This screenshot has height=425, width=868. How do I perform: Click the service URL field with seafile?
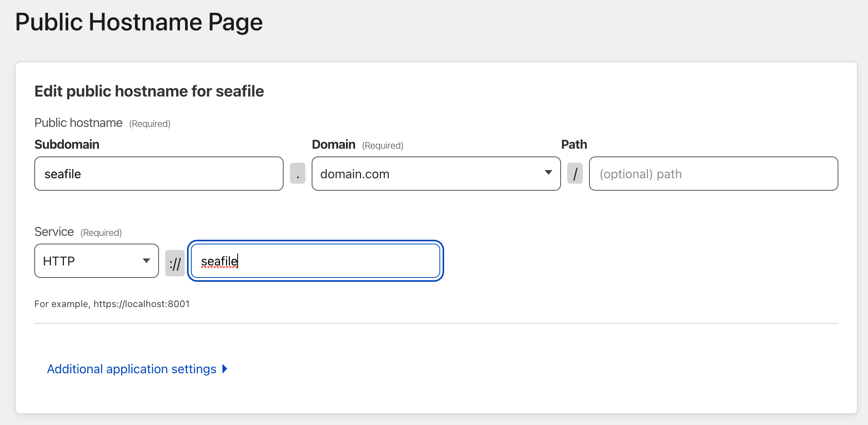coord(316,261)
